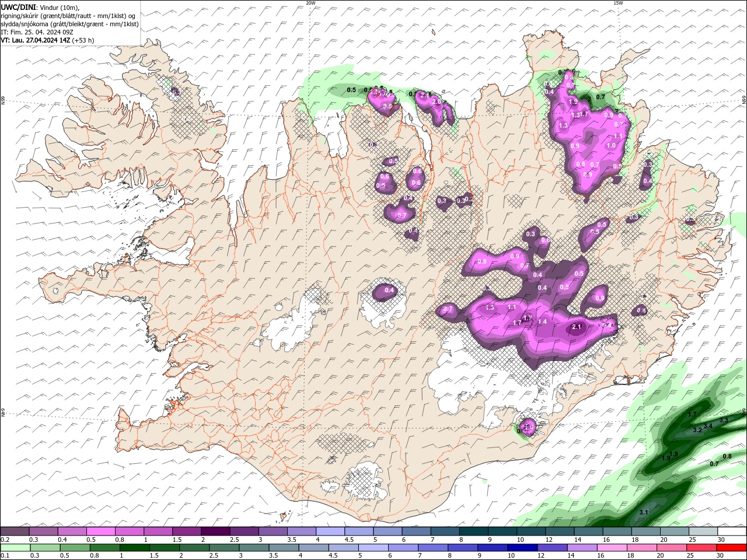Pick the grey-green 3 rain swatch
This screenshot has width=747, height=560.
(x=254, y=548)
